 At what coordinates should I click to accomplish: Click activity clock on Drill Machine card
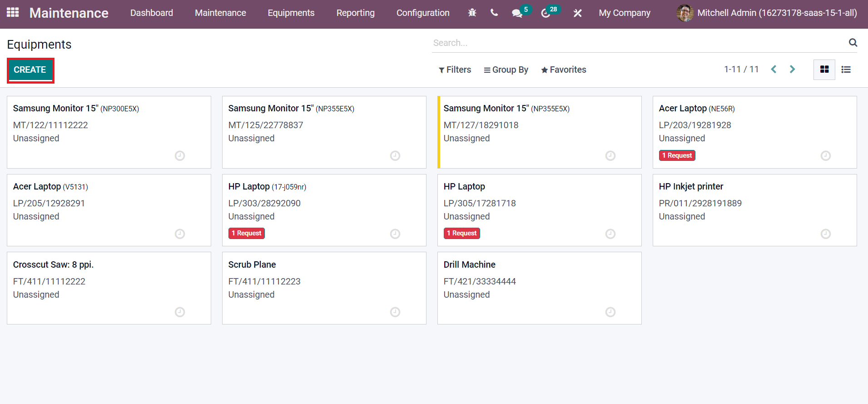(x=610, y=312)
